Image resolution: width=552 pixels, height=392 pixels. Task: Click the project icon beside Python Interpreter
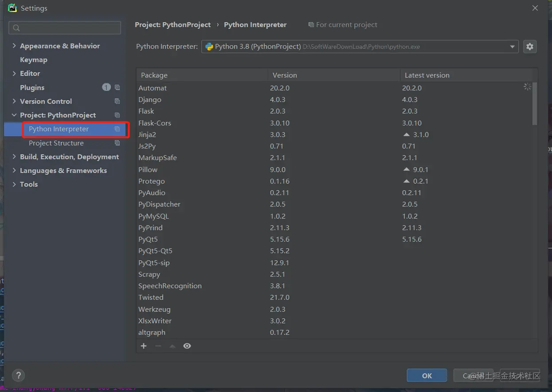[117, 129]
